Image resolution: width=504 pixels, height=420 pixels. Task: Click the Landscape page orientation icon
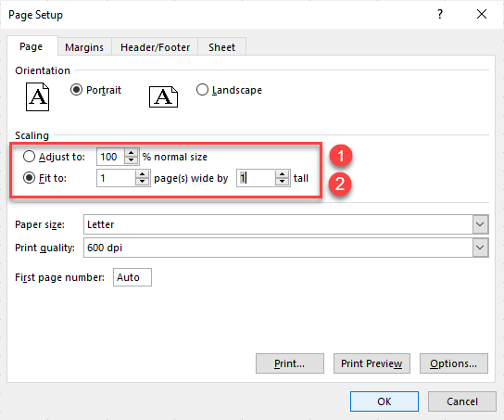coord(163,96)
